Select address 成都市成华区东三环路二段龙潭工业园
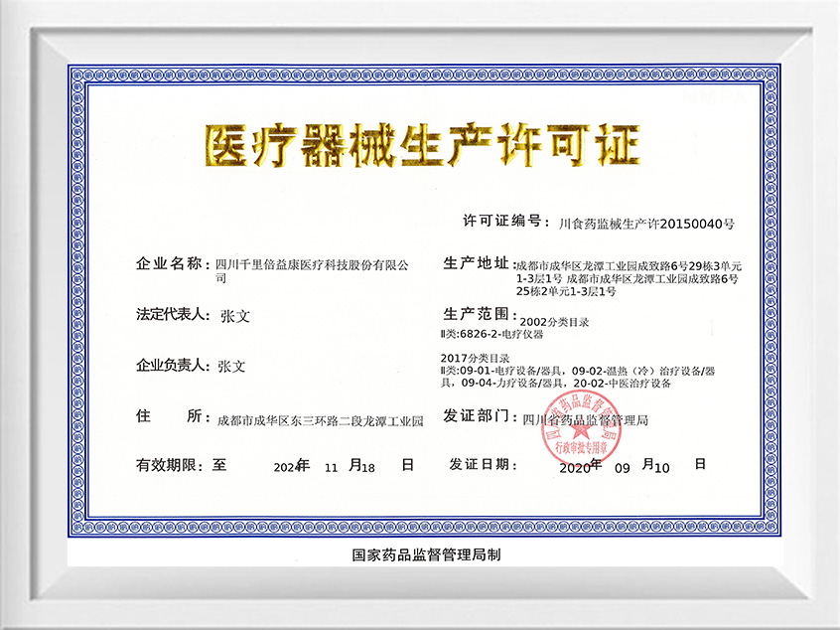840x630 pixels. click(x=320, y=421)
